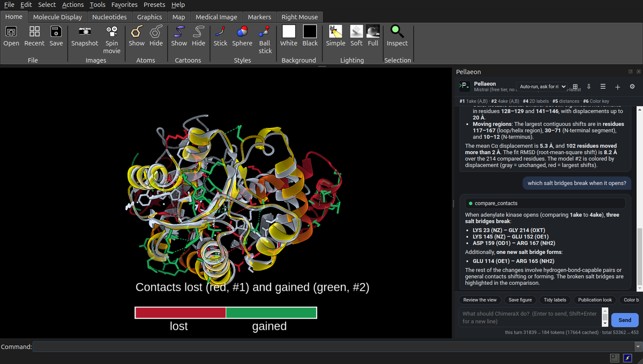Open the Presets menu
643x364 pixels.
[x=154, y=5]
